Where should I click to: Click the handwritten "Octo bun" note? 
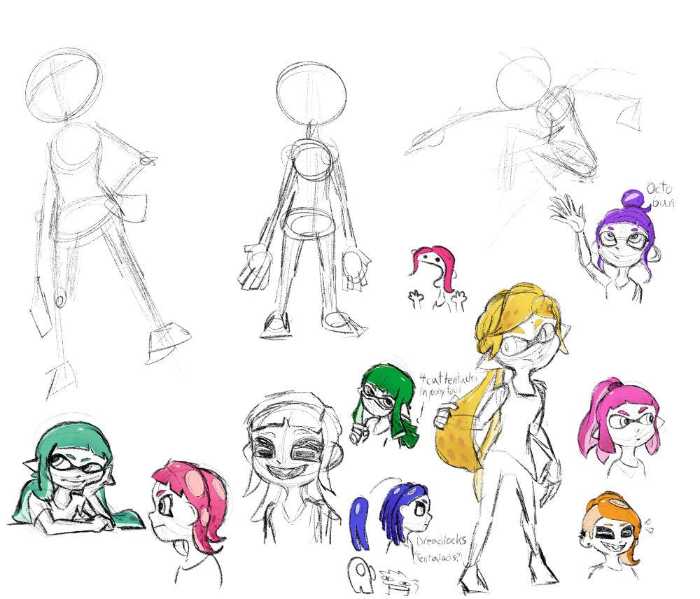(659, 195)
